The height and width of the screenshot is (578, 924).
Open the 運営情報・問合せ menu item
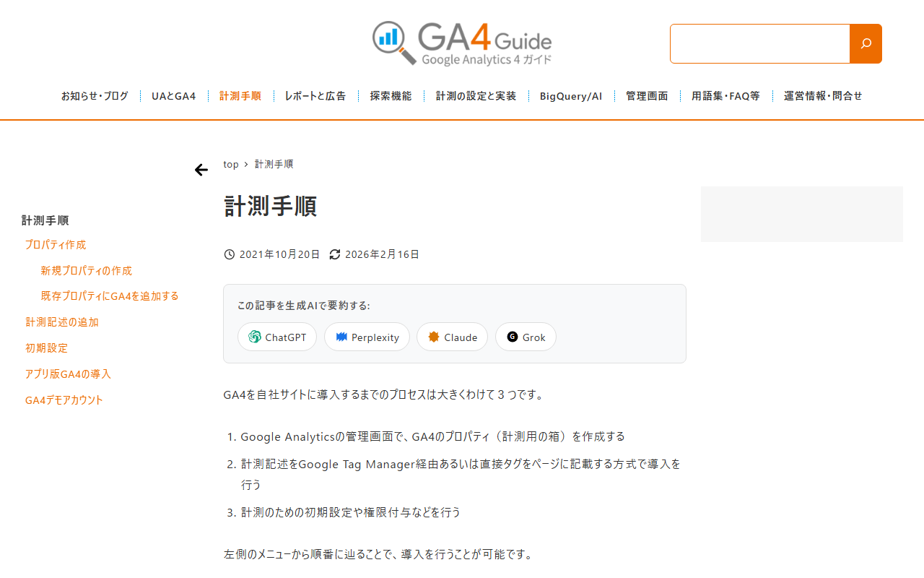click(823, 96)
